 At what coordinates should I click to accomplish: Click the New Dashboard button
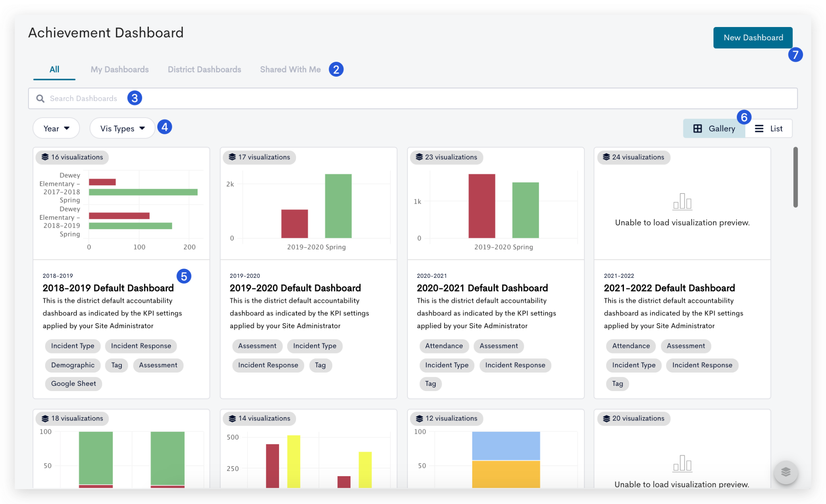click(x=753, y=37)
